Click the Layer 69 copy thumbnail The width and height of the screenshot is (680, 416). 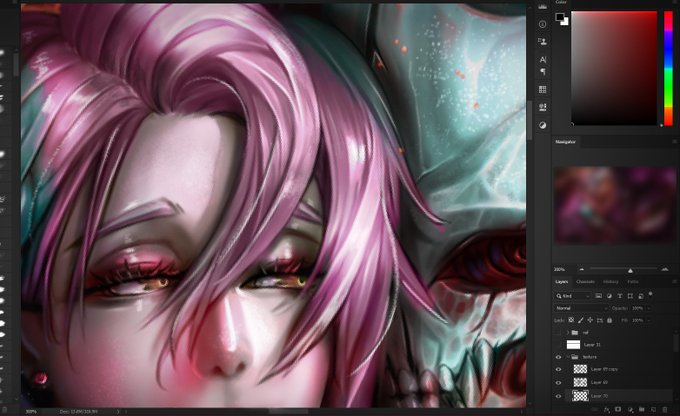point(580,369)
